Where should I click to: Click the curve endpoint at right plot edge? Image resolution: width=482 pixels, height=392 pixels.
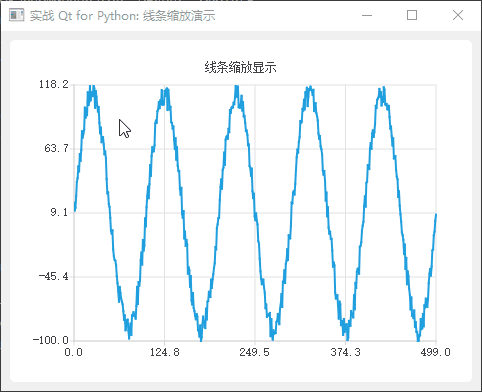tap(436, 215)
